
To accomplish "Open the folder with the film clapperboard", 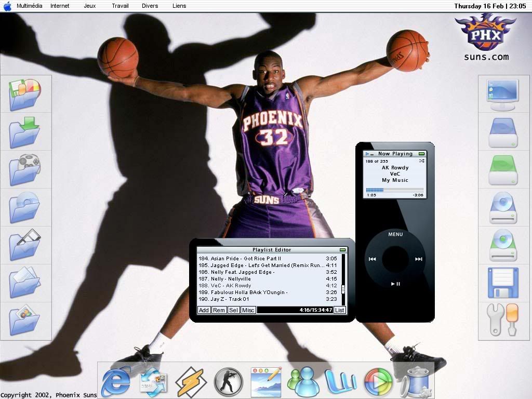I will pyautogui.click(x=25, y=245).
